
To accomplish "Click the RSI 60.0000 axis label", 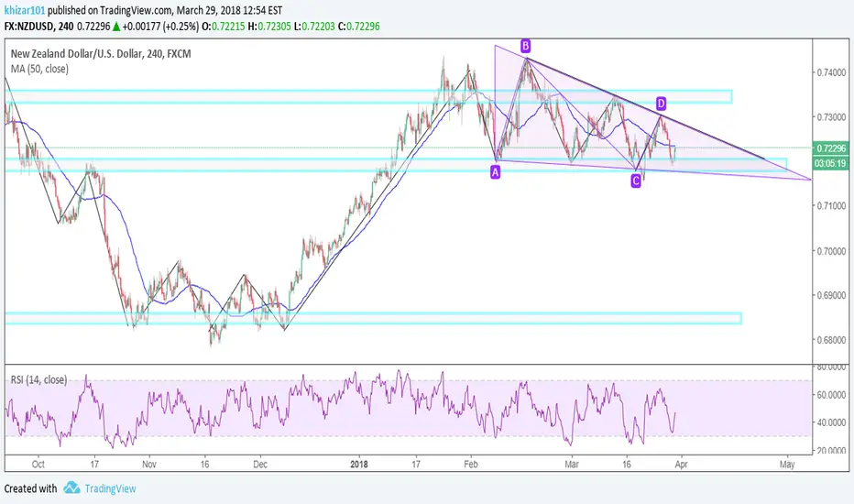I will tap(831, 394).
